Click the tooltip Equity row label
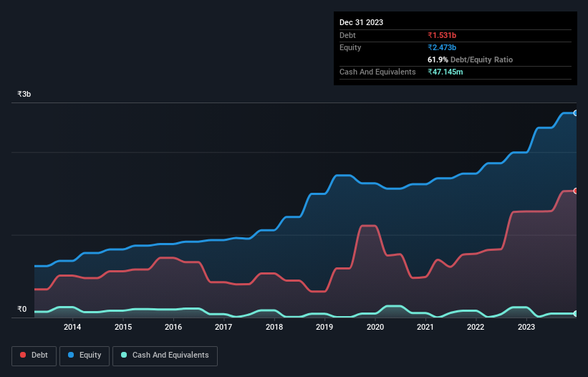 (x=350, y=47)
